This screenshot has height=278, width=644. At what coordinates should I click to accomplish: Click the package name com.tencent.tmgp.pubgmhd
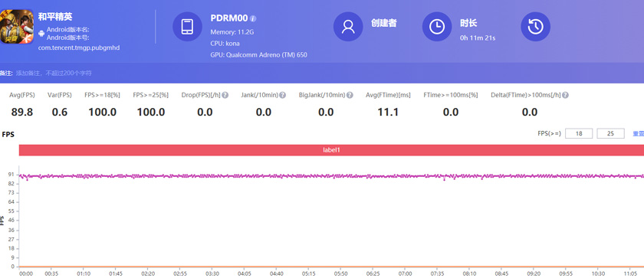point(79,47)
